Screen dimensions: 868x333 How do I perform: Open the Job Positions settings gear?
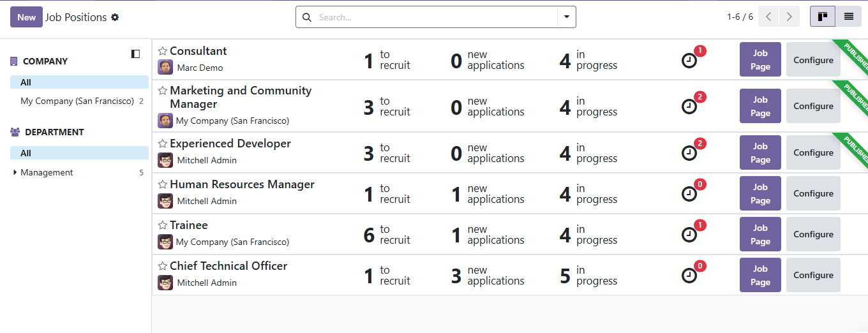tap(115, 17)
